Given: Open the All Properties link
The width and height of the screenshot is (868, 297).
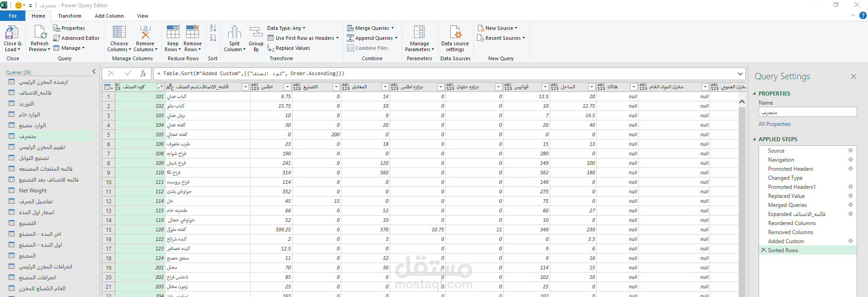Looking at the screenshot, I should click(774, 124).
